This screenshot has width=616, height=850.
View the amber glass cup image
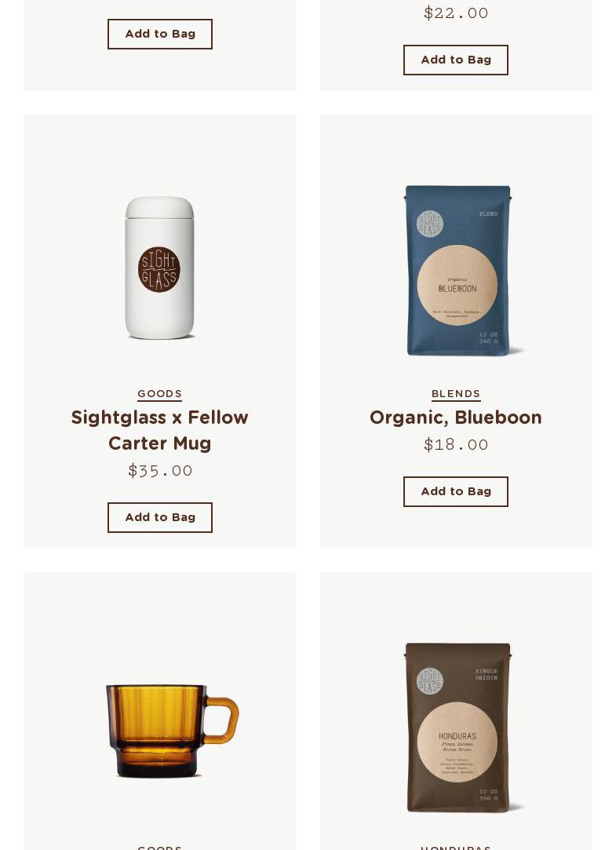pos(173,730)
